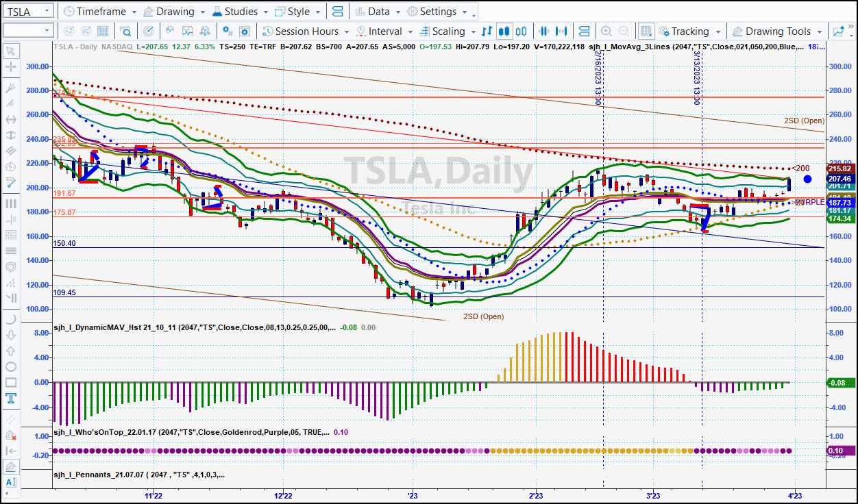Toggle the grid display button

click(x=646, y=31)
